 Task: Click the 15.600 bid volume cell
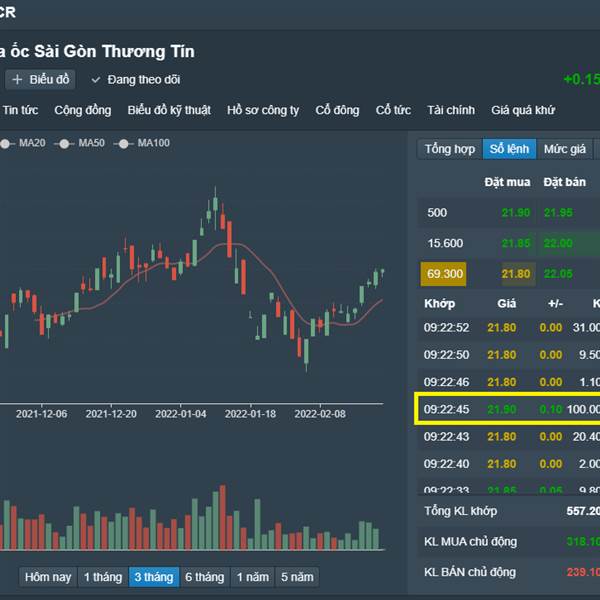(x=445, y=243)
